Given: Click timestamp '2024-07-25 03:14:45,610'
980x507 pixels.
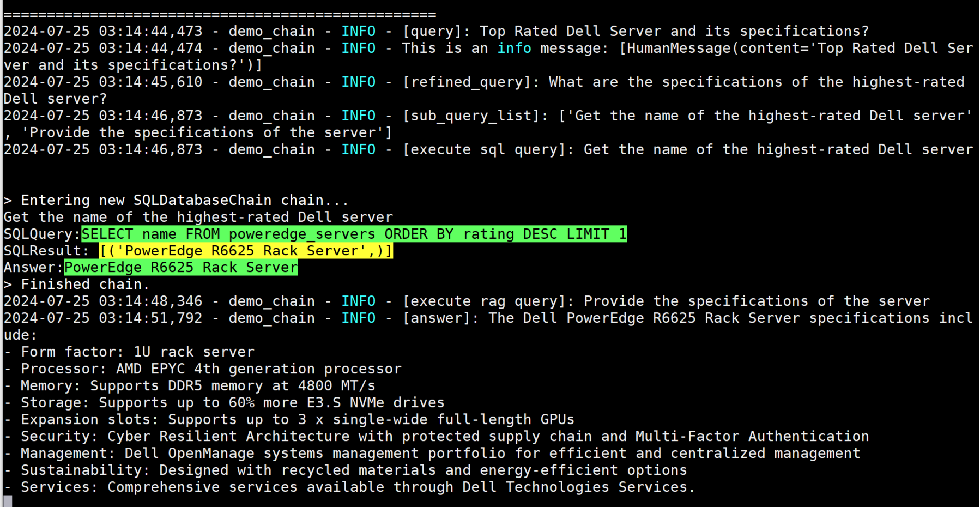Looking at the screenshot, I should (x=103, y=82).
